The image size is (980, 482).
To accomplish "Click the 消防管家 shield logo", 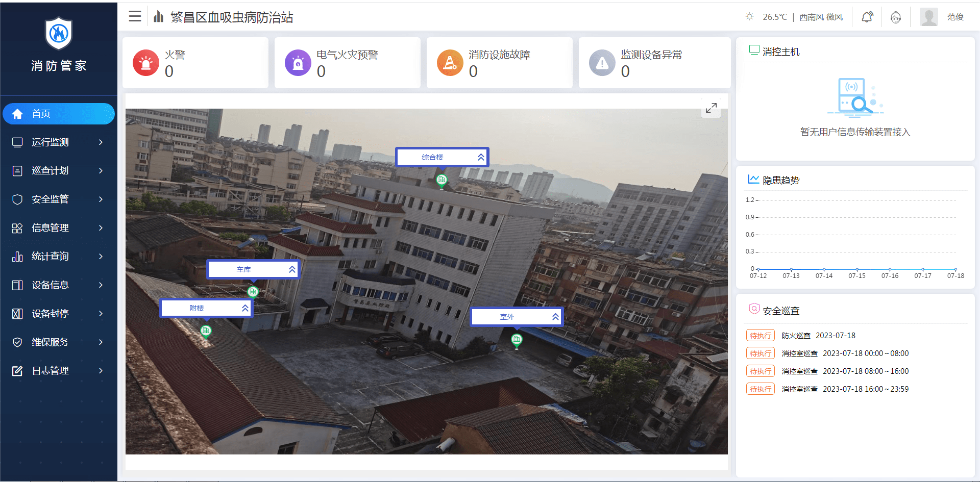I will [x=59, y=34].
